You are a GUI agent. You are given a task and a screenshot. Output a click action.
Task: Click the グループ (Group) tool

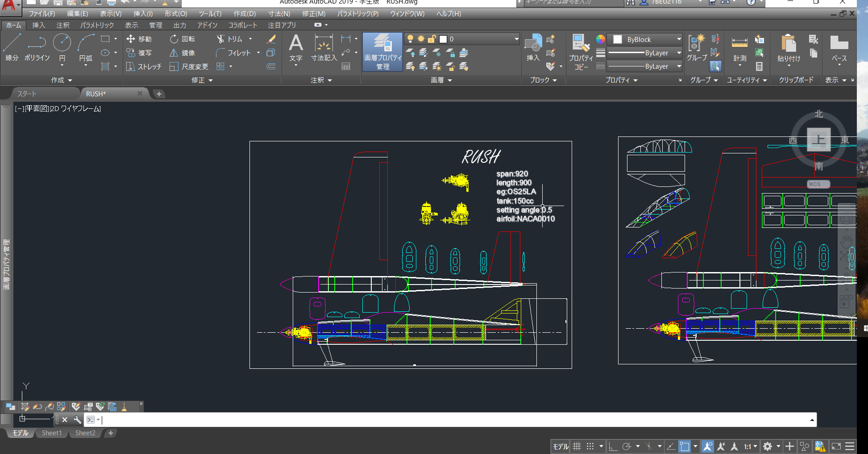point(697,48)
